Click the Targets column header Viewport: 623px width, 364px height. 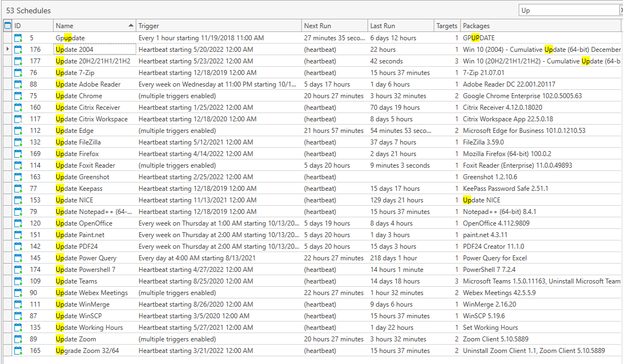pos(446,26)
